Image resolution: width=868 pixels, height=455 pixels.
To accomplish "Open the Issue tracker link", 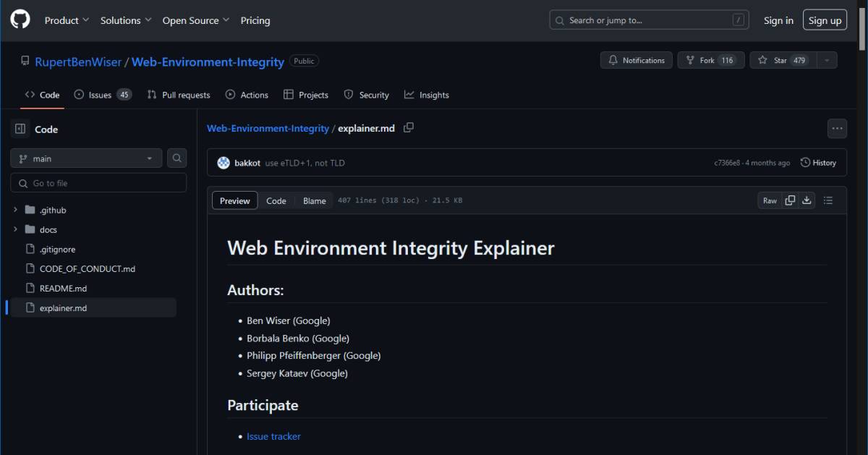I will [x=273, y=436].
